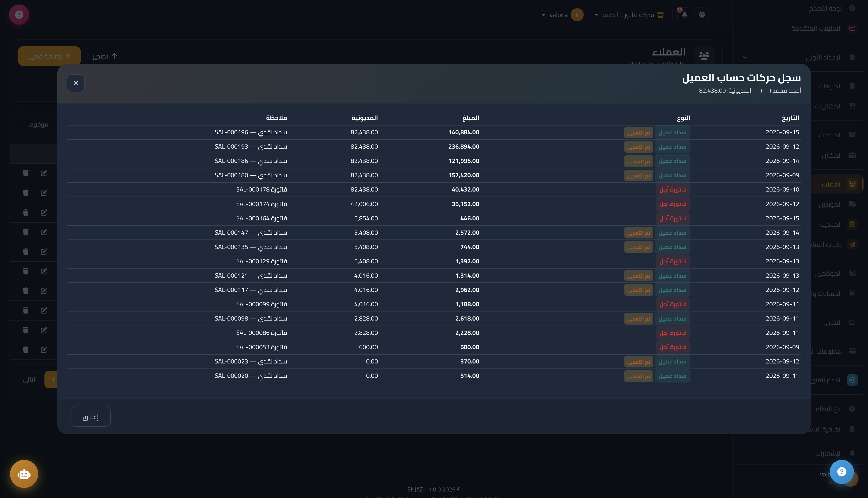
Task: Open the settings gear icon in header
Action: click(x=702, y=15)
